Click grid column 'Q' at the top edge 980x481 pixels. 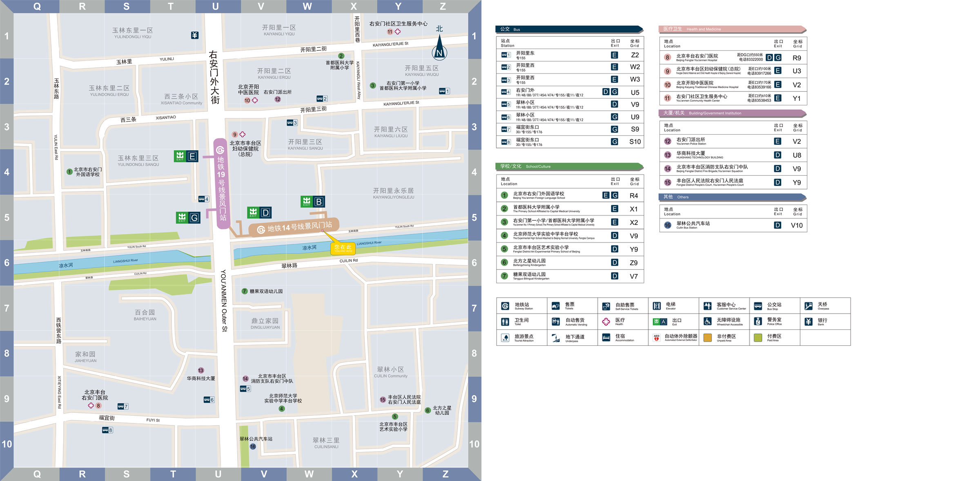pos(37,6)
